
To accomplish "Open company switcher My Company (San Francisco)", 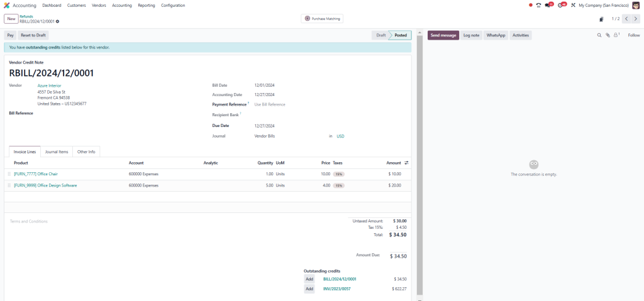I will point(603,5).
